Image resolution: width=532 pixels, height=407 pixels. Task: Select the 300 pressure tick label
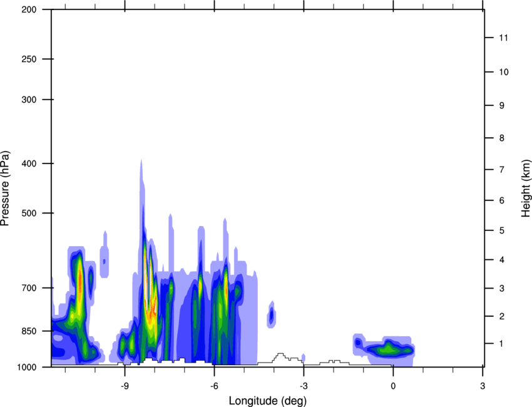pos(29,100)
